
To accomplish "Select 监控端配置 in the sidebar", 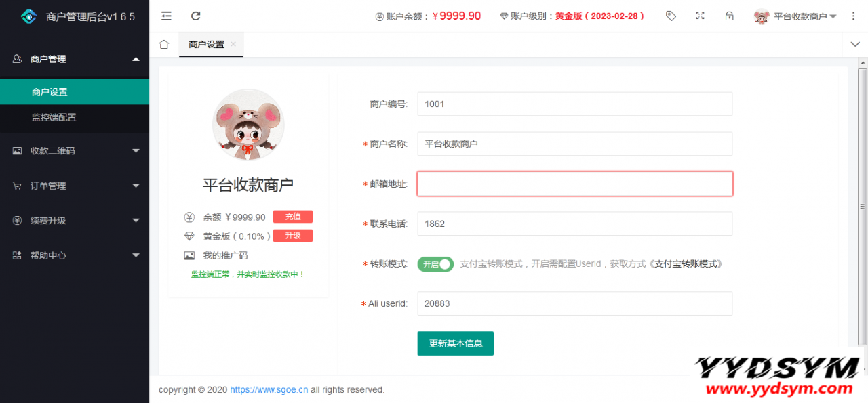I will pos(54,117).
